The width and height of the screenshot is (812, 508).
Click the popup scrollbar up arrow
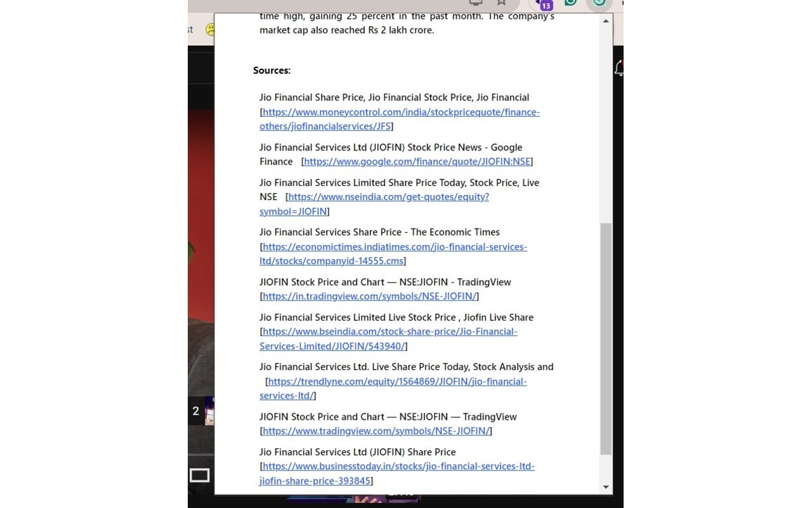pos(606,21)
